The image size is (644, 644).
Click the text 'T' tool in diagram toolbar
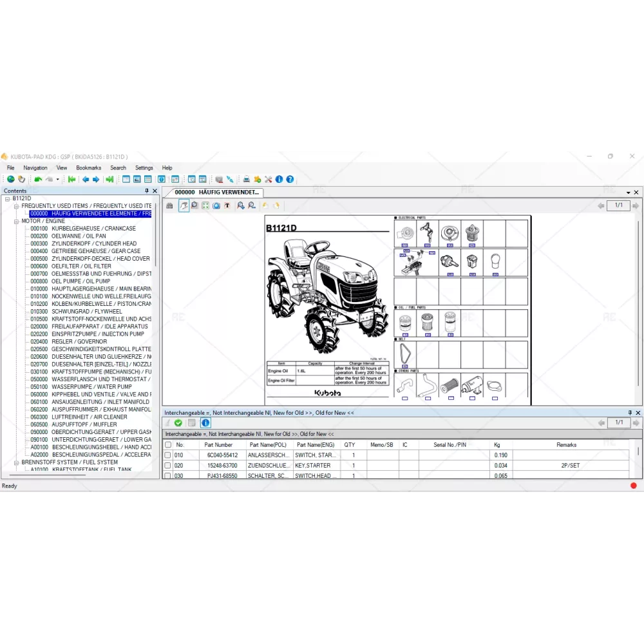coord(227,205)
